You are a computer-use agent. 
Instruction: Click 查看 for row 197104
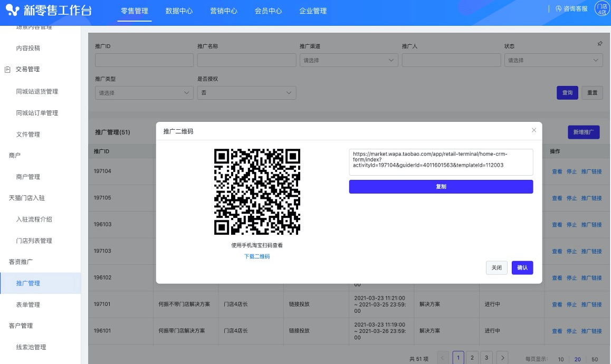(557, 171)
